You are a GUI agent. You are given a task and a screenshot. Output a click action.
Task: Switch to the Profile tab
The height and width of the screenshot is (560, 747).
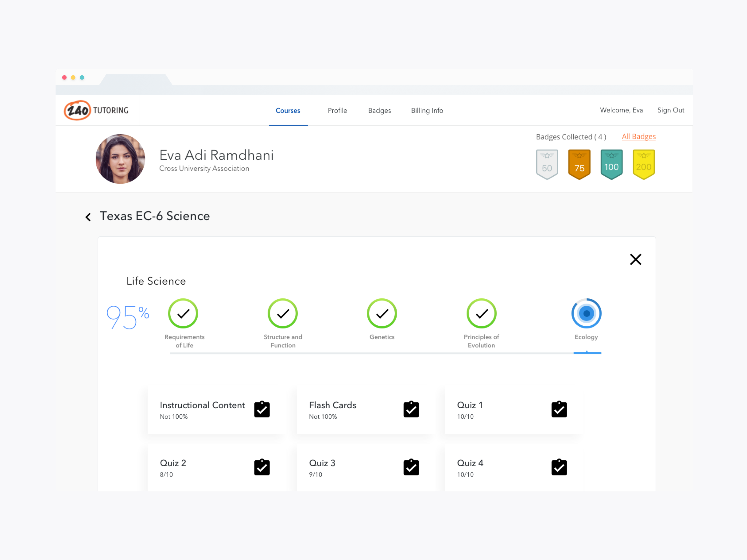[337, 110]
